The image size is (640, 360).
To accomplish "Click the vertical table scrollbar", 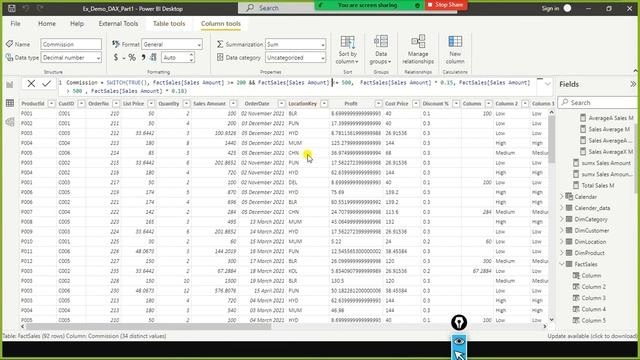I will [551, 139].
